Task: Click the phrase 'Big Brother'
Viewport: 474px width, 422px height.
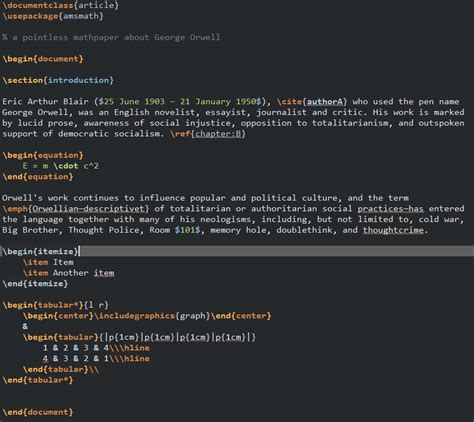Action: 32,230
